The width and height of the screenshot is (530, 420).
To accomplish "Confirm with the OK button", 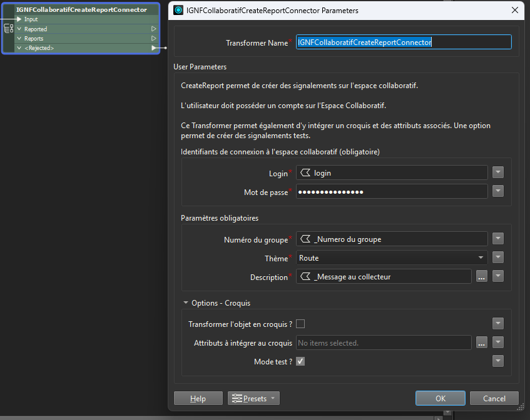I will [x=440, y=398].
